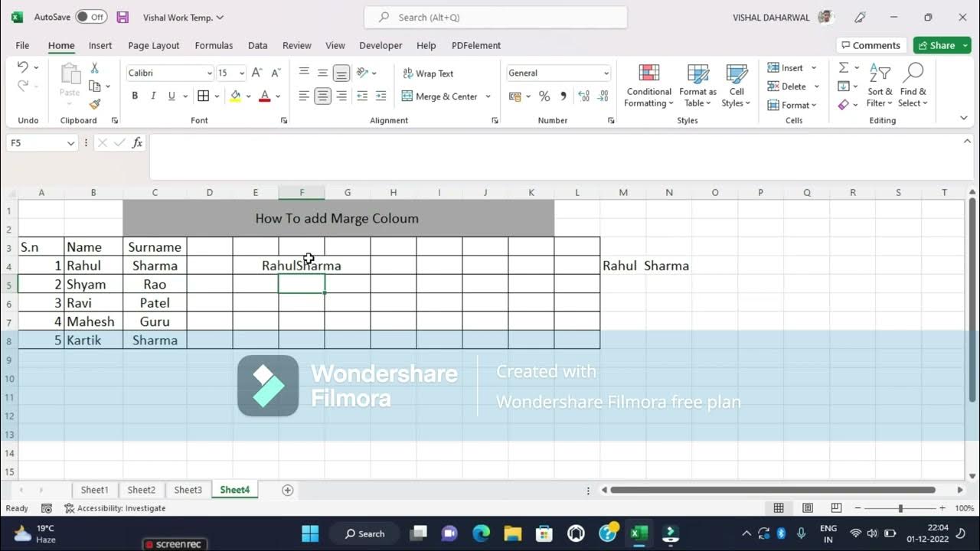Viewport: 980px width, 551px height.
Task: Switch to the Data tab
Action: [258, 45]
